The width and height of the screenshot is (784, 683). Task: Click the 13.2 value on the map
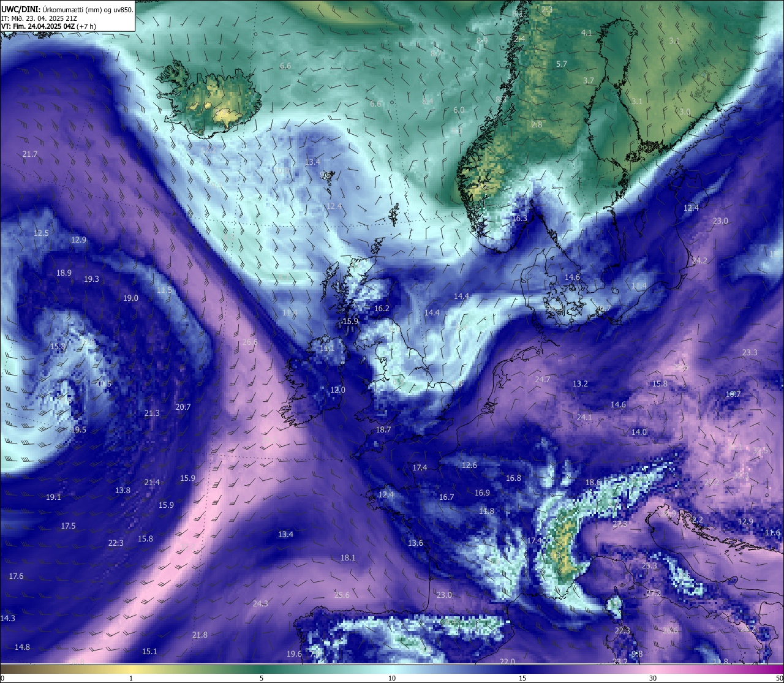(580, 384)
